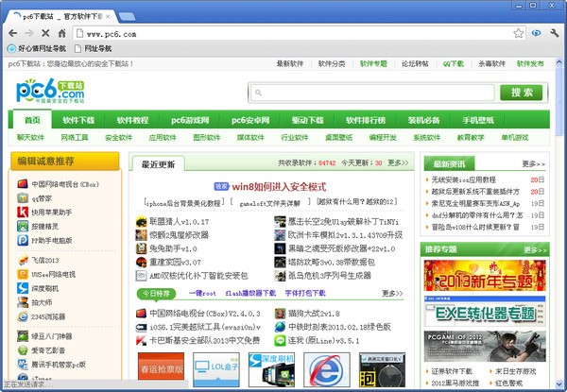Click the page scrollbar up arrow
567x392 pixels.
(559, 61)
